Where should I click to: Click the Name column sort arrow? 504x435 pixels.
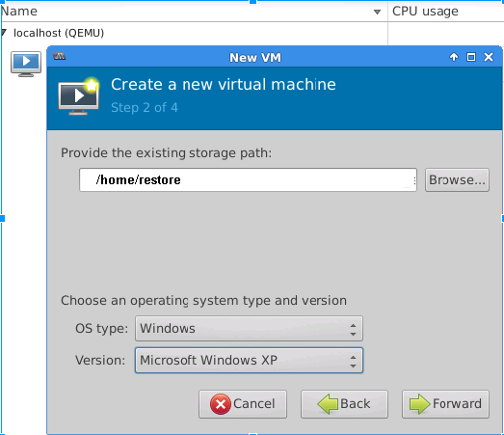coord(377,13)
